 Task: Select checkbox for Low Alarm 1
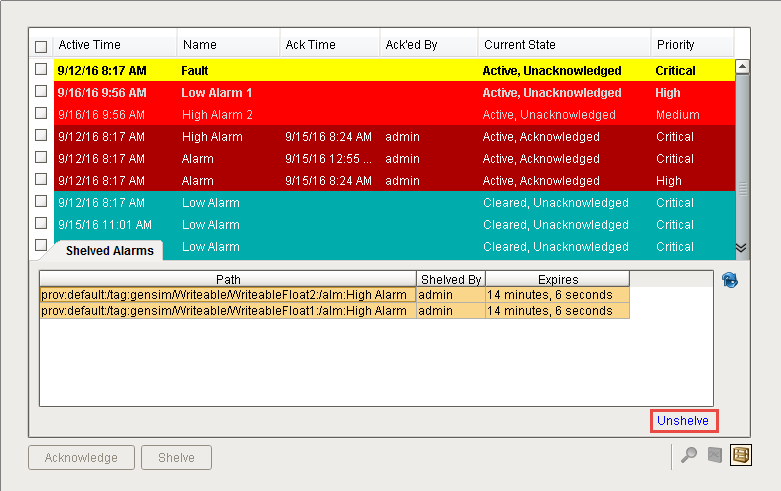coord(41,92)
